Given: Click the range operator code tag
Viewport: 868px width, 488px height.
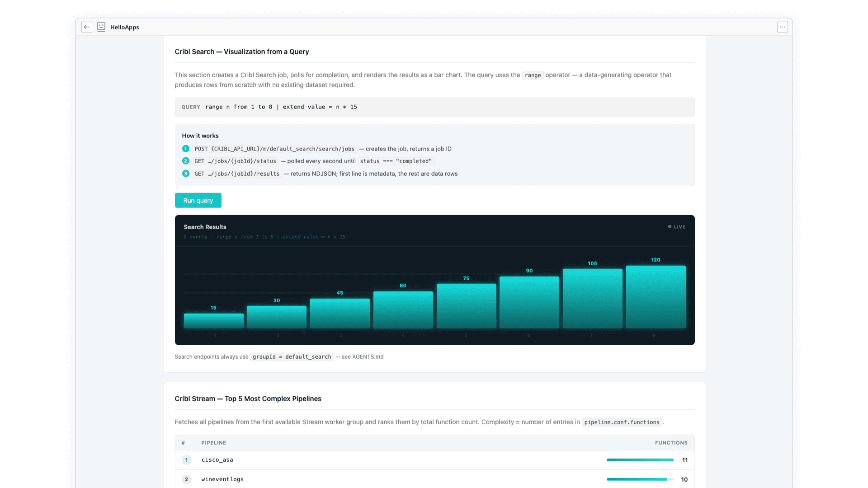Looking at the screenshot, I should pyautogui.click(x=533, y=75).
